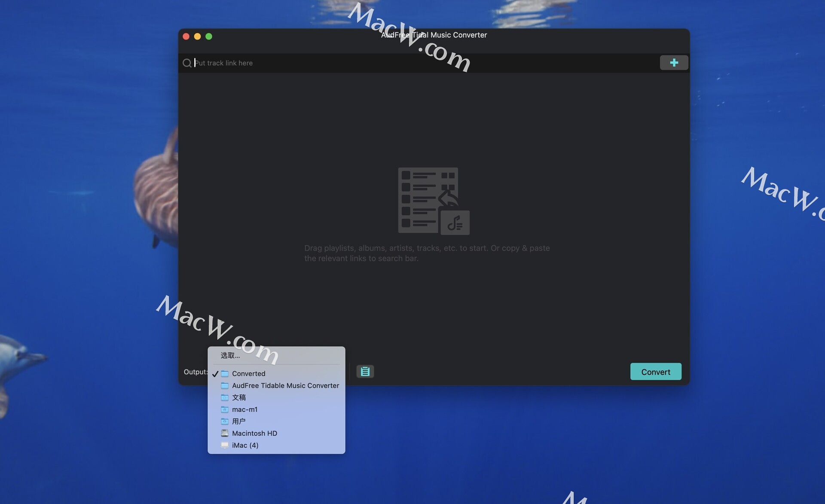Select the 用户 folder entry
The width and height of the screenshot is (825, 504).
click(x=239, y=422)
